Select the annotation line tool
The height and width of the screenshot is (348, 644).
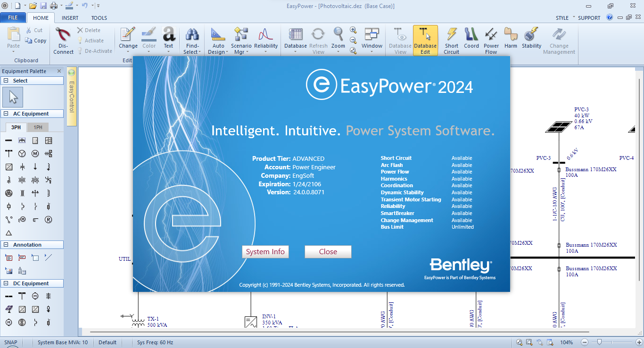48,257
